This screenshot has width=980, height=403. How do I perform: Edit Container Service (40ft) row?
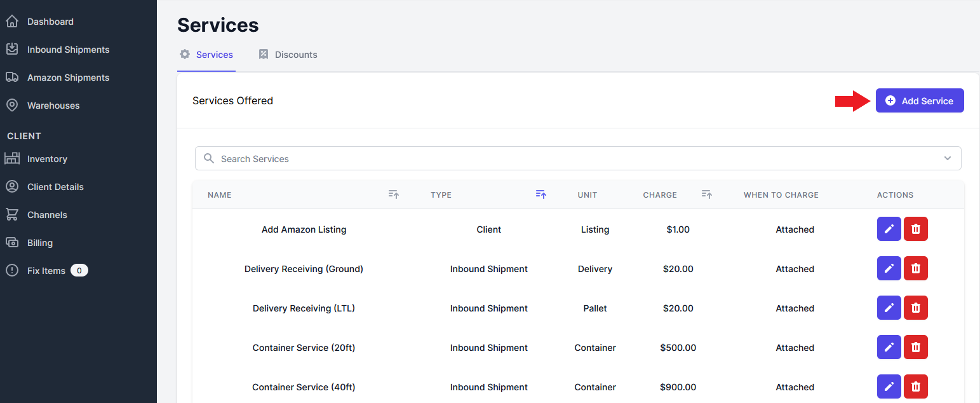click(x=889, y=386)
